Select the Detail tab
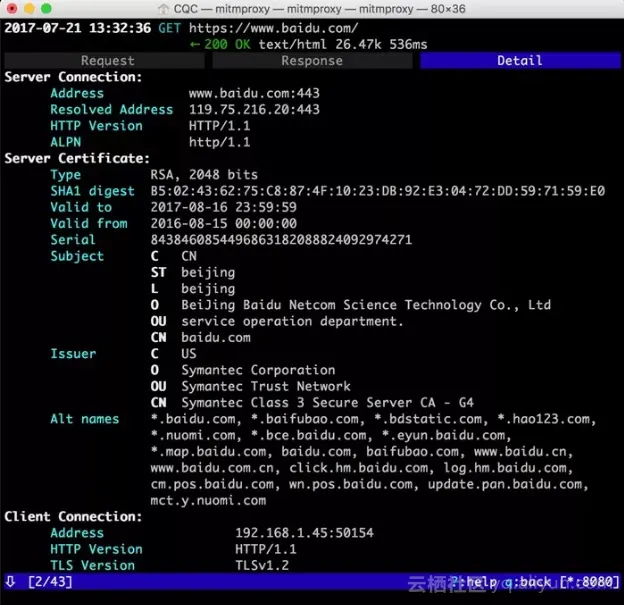The height and width of the screenshot is (605, 624). click(520, 60)
